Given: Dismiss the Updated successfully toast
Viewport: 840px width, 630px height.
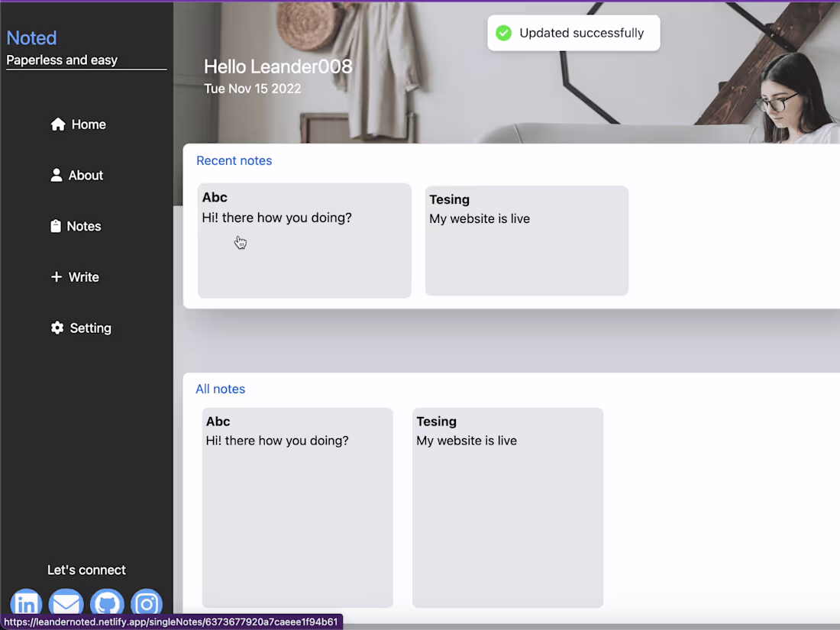Looking at the screenshot, I should (x=573, y=33).
